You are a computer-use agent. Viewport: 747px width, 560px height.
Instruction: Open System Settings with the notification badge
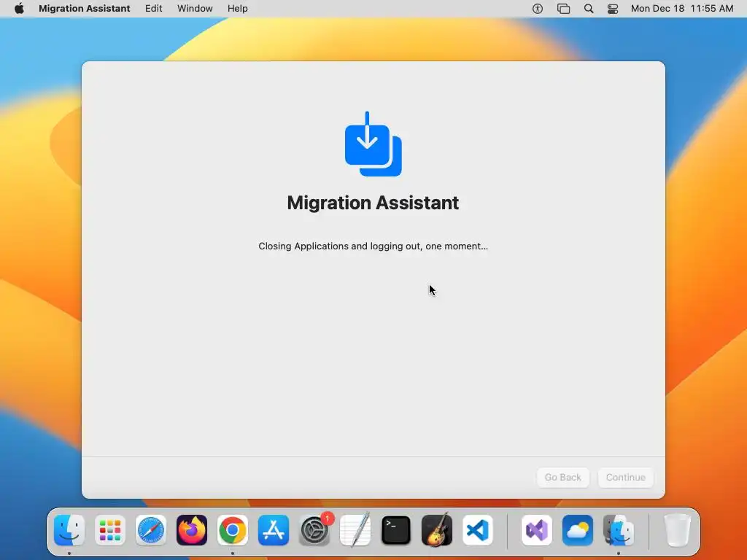314,530
